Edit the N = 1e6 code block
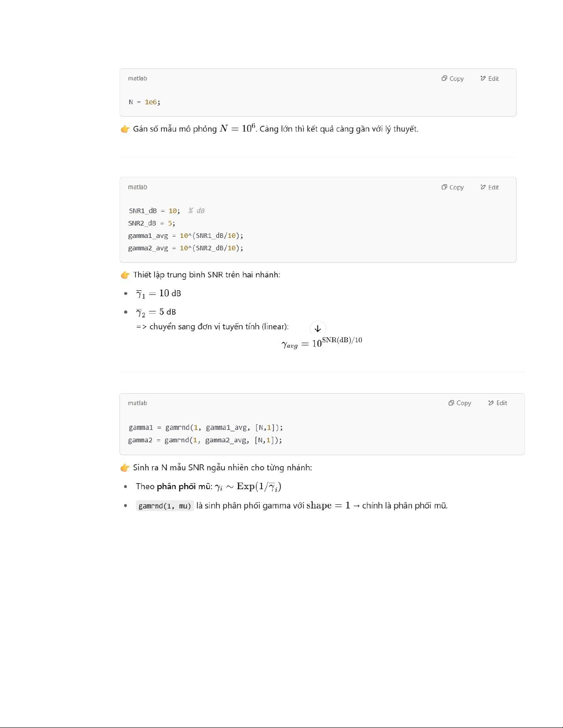Image resolution: width=563 pixels, height=728 pixels. point(489,79)
